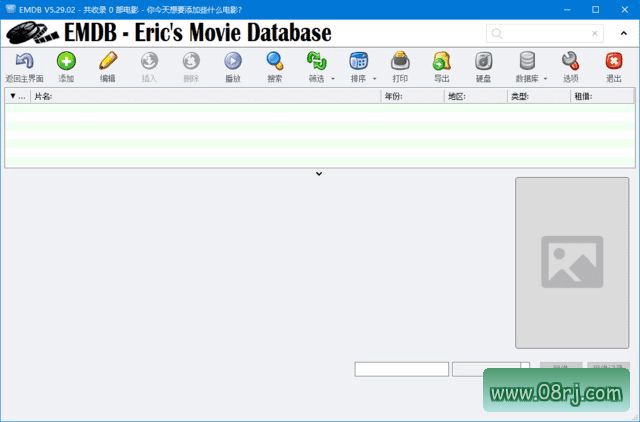
Task: Focus the search field in the header
Action: [545, 33]
